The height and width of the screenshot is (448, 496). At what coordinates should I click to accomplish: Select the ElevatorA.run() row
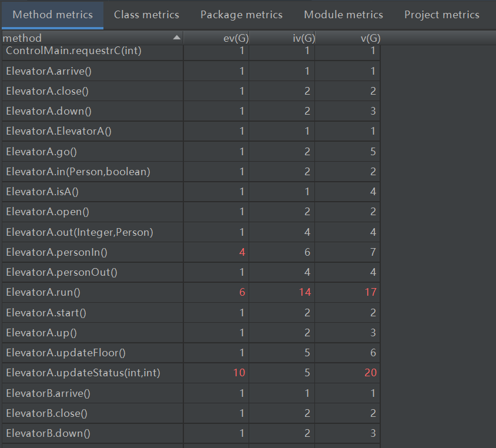point(43,292)
